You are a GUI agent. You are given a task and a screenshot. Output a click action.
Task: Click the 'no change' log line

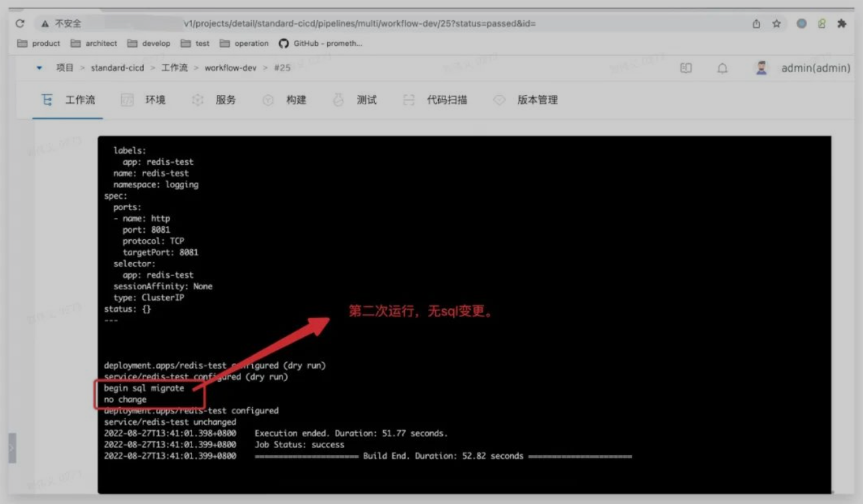(x=125, y=400)
